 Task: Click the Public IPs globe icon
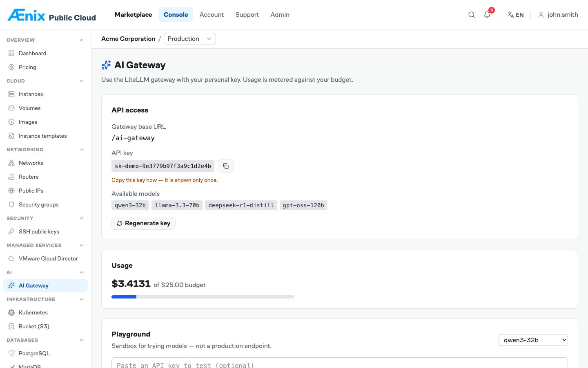[x=11, y=191]
